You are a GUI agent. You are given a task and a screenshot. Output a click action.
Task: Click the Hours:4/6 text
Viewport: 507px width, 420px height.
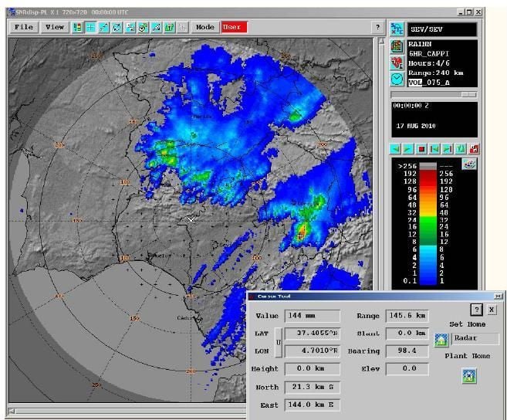[429, 63]
